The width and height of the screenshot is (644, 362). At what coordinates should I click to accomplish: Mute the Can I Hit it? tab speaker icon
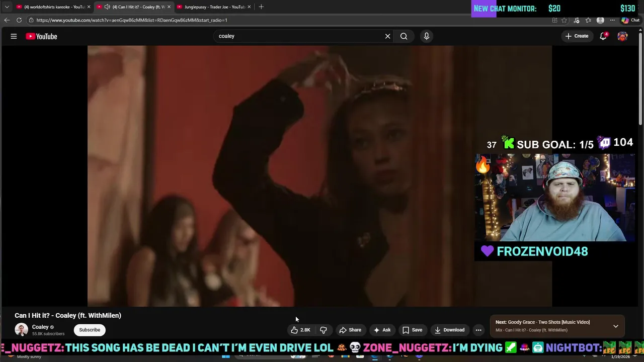click(x=107, y=7)
